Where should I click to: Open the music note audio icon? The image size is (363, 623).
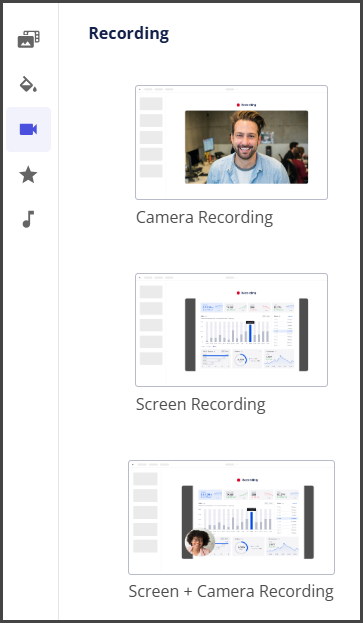[29, 219]
